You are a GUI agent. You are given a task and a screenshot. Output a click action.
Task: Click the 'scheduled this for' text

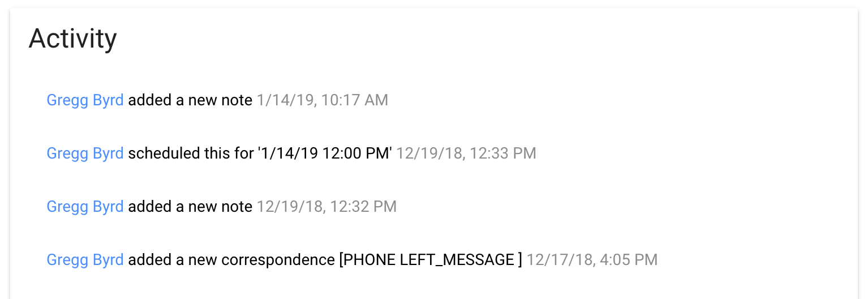click(x=190, y=153)
